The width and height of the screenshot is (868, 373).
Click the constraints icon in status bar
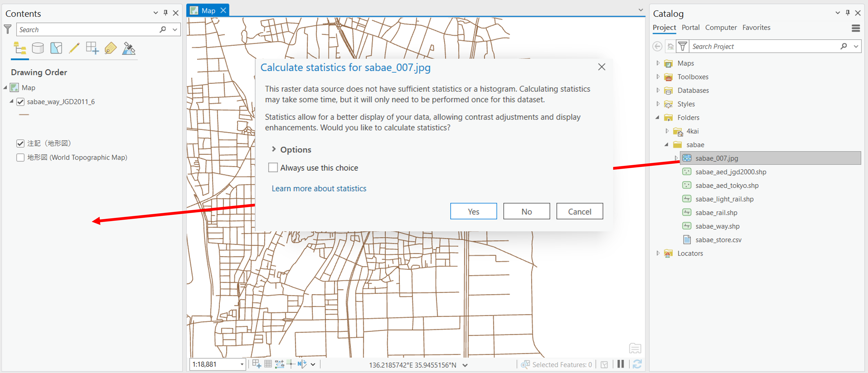(279, 364)
